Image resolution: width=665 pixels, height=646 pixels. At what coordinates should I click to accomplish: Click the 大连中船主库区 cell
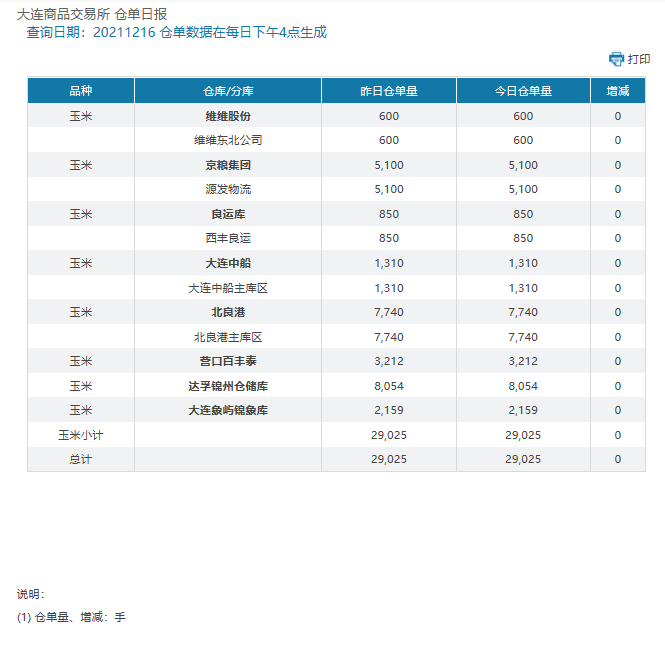[227, 288]
